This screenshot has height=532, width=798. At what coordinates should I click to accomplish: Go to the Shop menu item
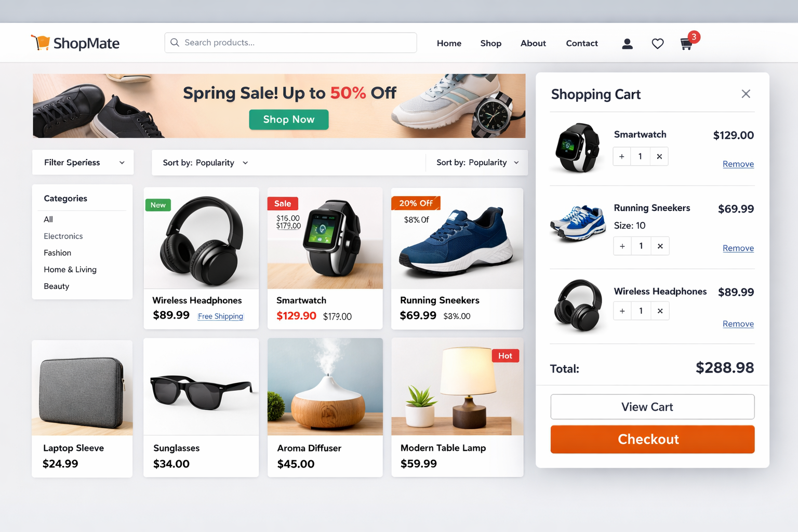pos(490,44)
